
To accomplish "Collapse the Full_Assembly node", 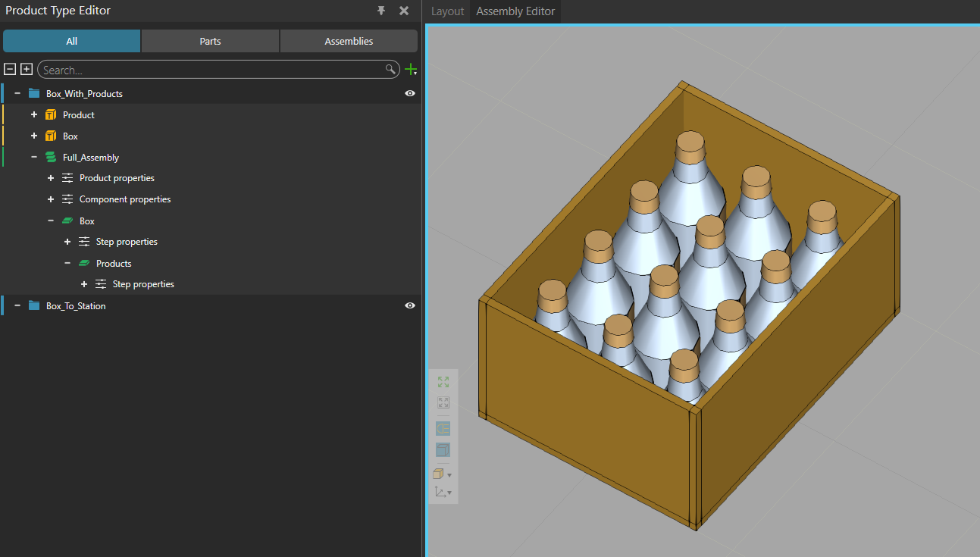I will (x=33, y=157).
